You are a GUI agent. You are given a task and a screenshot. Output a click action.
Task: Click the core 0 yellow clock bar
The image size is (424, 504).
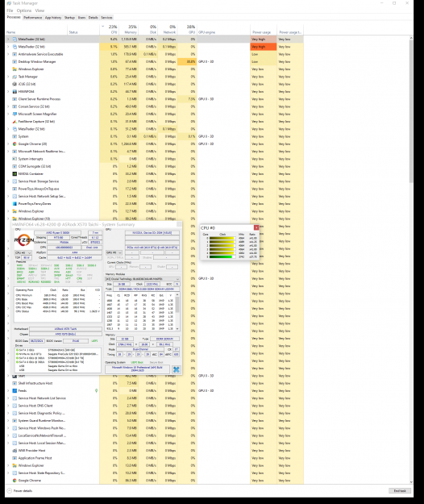tap(222, 238)
